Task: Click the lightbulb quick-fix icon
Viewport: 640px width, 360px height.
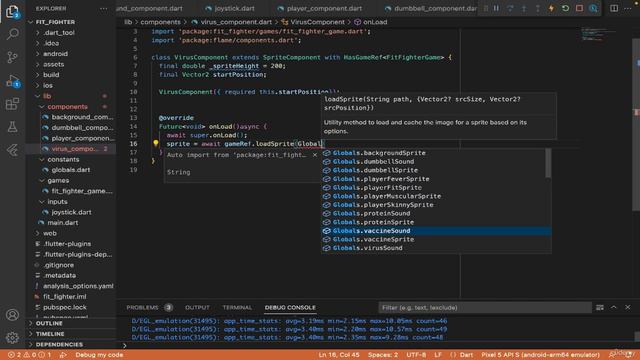Action: [156, 143]
